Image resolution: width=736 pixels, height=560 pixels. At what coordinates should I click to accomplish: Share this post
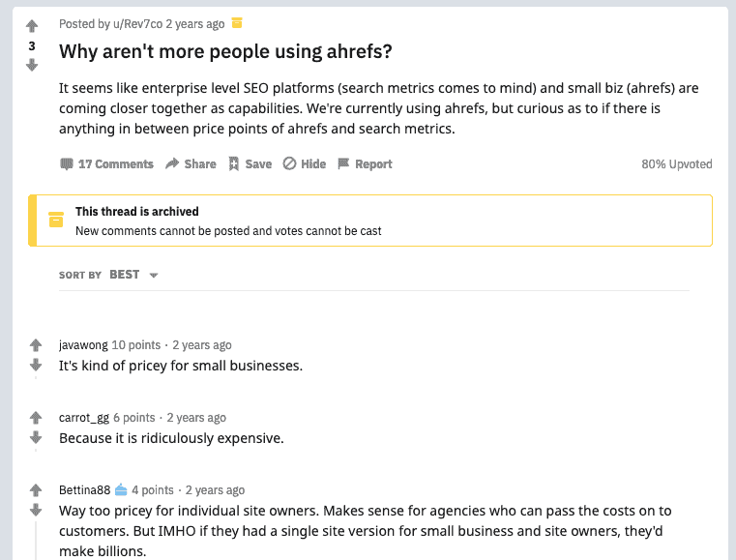(x=191, y=163)
